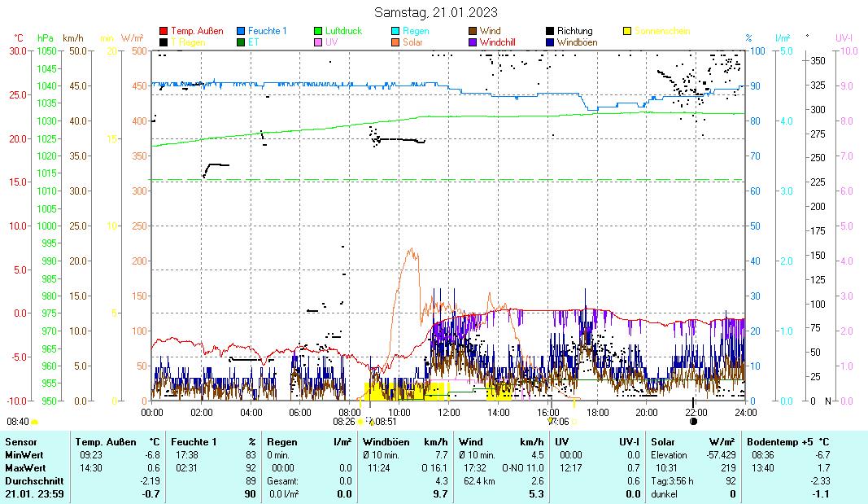The height and width of the screenshot is (504, 868).
Task: Click the dark green ET legend square
Action: coord(241,42)
